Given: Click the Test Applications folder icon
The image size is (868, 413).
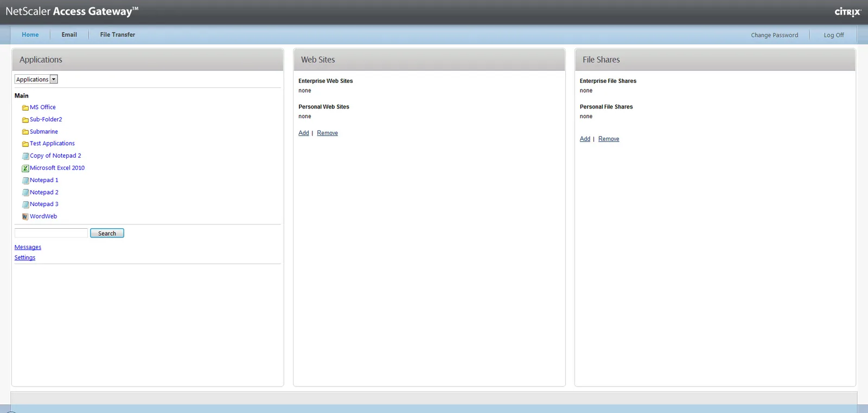Looking at the screenshot, I should (x=25, y=144).
